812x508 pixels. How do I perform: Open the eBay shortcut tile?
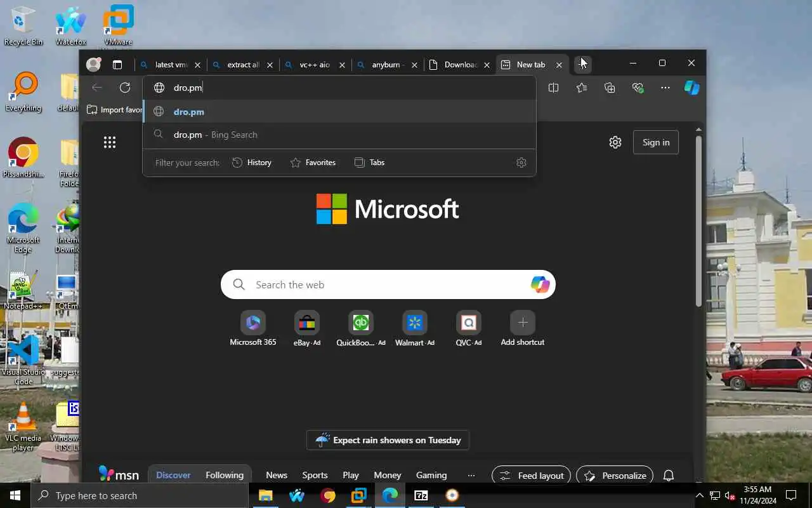coord(307,329)
